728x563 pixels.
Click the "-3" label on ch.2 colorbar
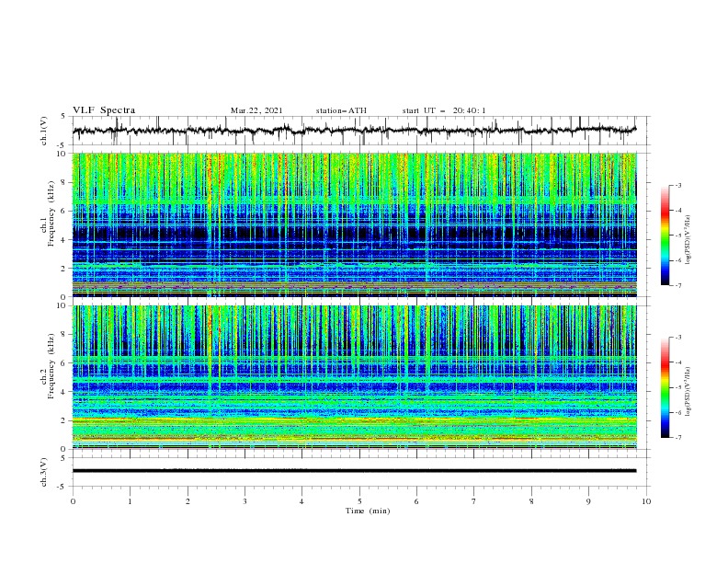pyautogui.click(x=678, y=338)
